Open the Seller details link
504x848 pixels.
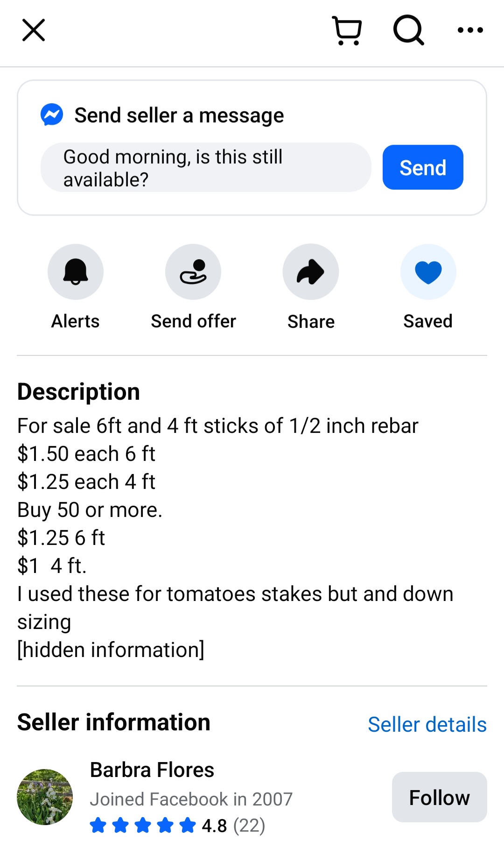(427, 725)
